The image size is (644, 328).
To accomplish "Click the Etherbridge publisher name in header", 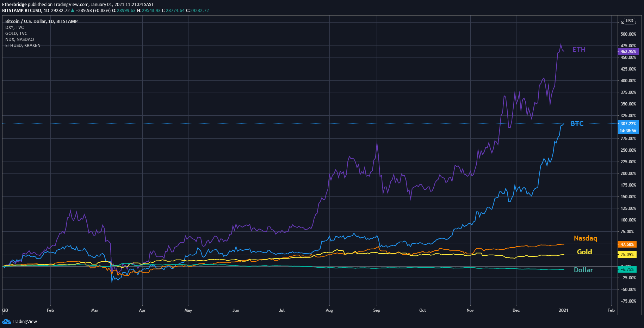I will point(14,5).
